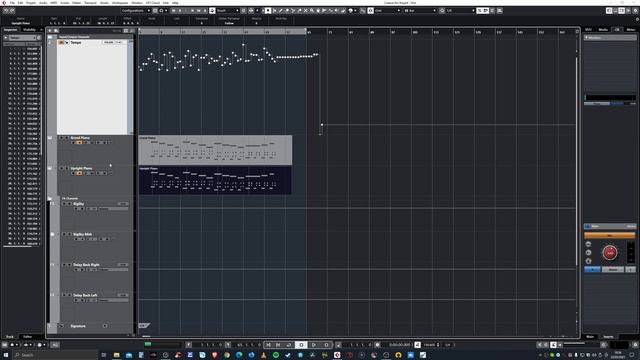This screenshot has width=640, height=360.
Task: Open Chrome from the Windows taskbar
Action: click(x=227, y=355)
